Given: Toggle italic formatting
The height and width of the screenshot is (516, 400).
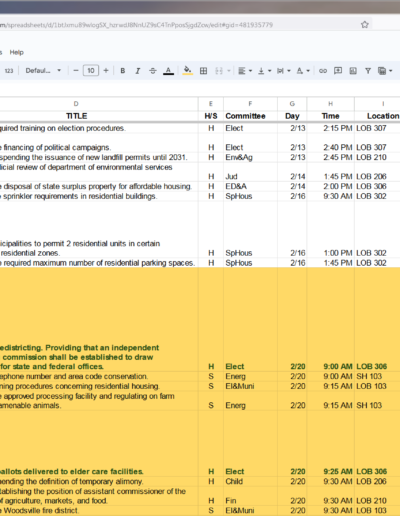Looking at the screenshot, I should click(x=138, y=71).
